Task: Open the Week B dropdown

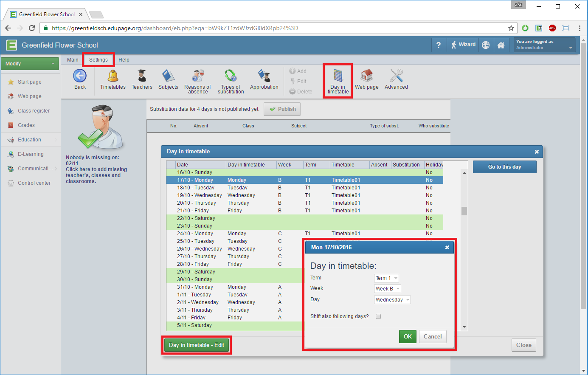Action: [x=387, y=289]
